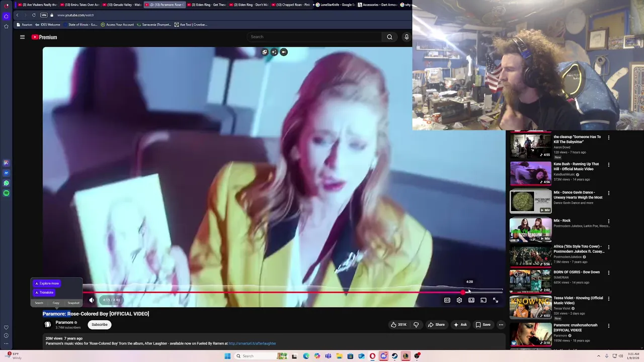Click the YouTube Premium logo

tap(44, 37)
